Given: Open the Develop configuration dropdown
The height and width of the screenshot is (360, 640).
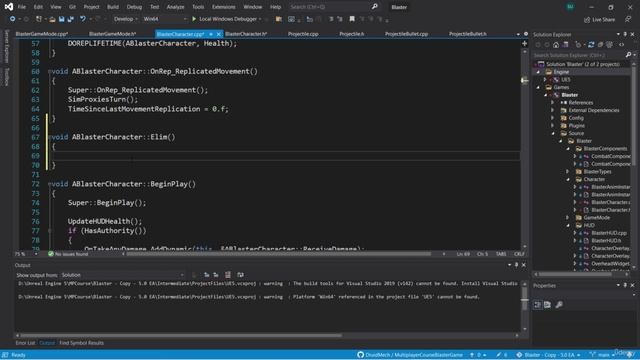Looking at the screenshot, I should [125, 19].
